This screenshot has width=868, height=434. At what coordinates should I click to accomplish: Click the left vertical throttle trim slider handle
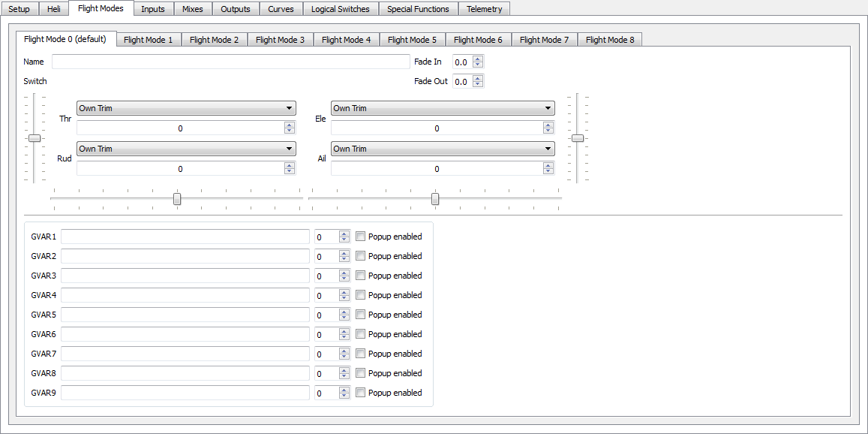[35, 138]
